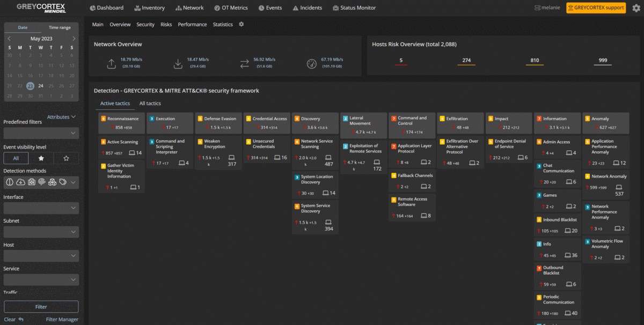Open the Main tab
This screenshot has width=644, height=325.
98,24
